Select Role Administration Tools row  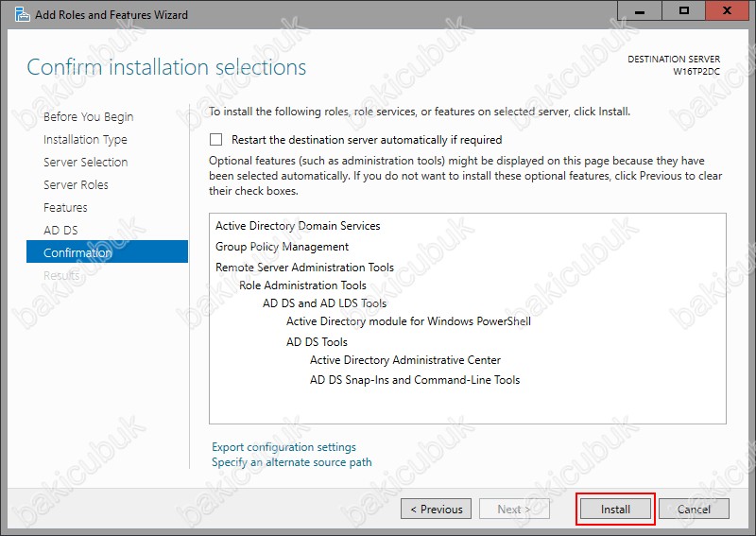click(302, 285)
